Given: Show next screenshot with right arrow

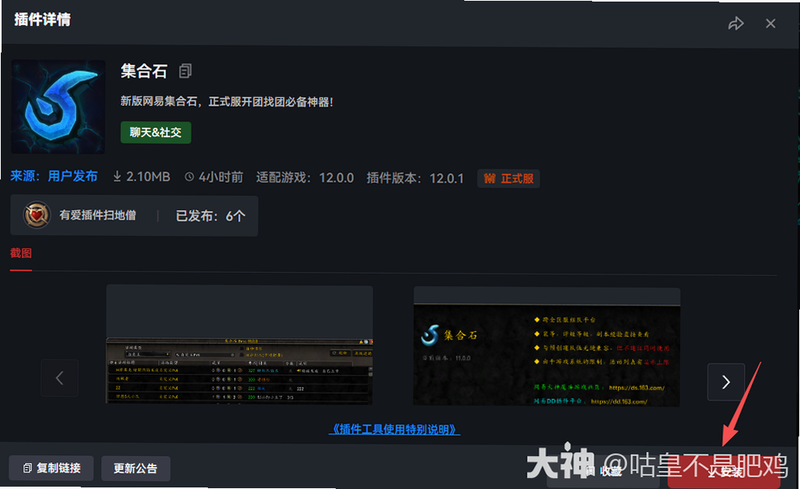Looking at the screenshot, I should (726, 382).
